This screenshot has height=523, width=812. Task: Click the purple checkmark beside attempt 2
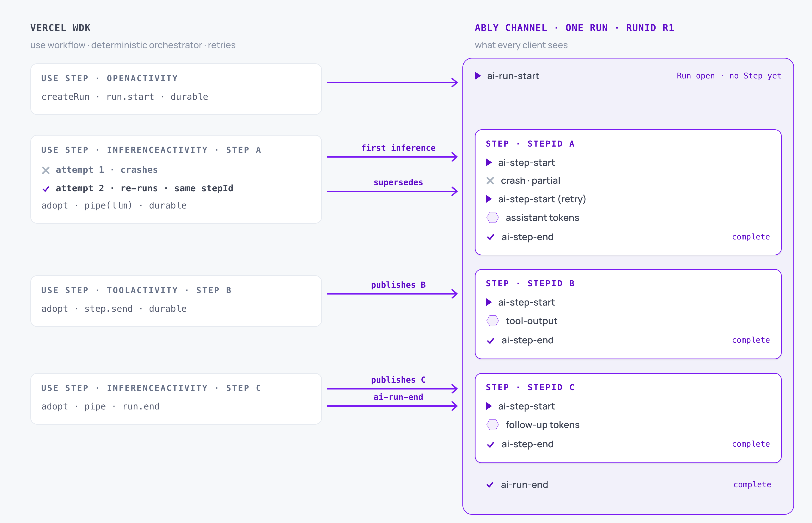click(x=46, y=189)
